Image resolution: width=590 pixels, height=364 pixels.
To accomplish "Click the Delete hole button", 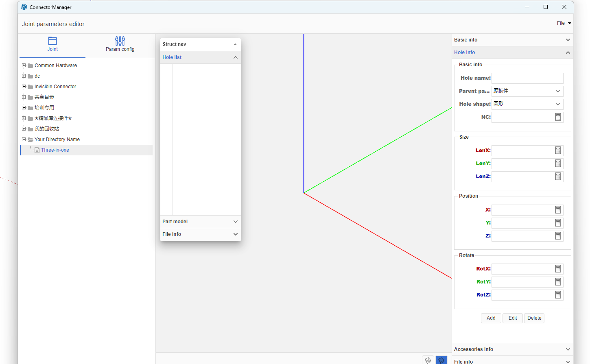I will pyautogui.click(x=534, y=318).
